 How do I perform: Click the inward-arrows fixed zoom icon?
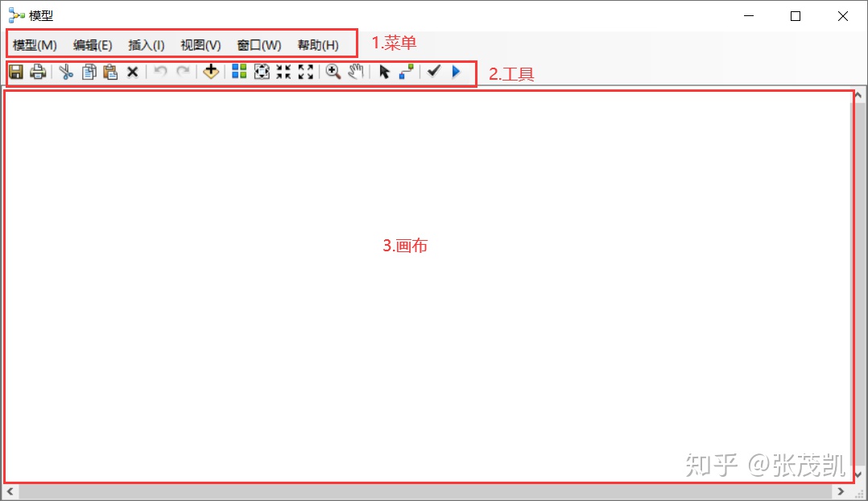(283, 72)
